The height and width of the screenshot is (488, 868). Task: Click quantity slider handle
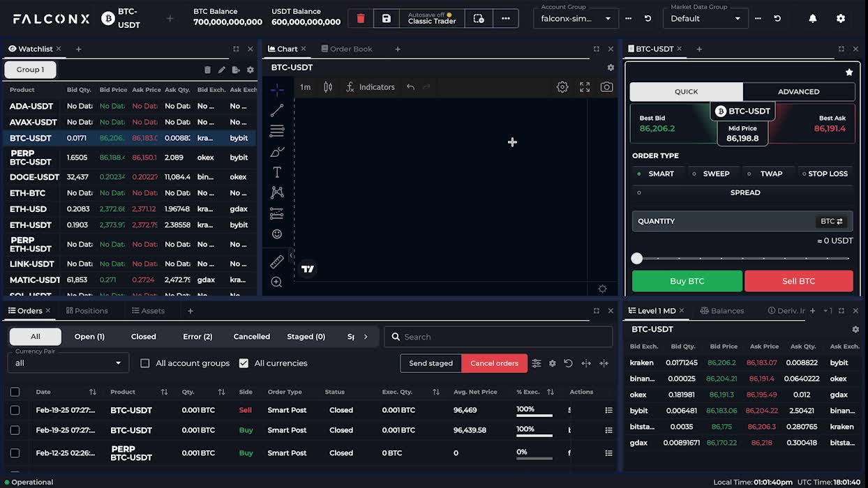point(636,259)
